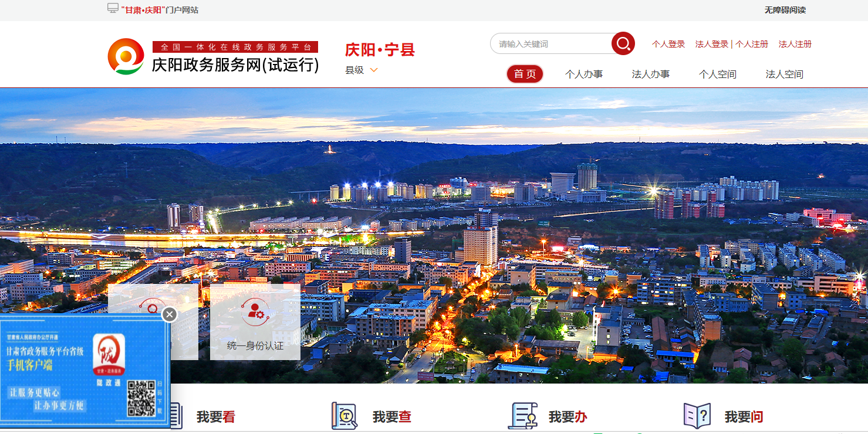868x434 pixels.
Task: Click the 个人注册 link
Action: pyautogui.click(x=752, y=44)
